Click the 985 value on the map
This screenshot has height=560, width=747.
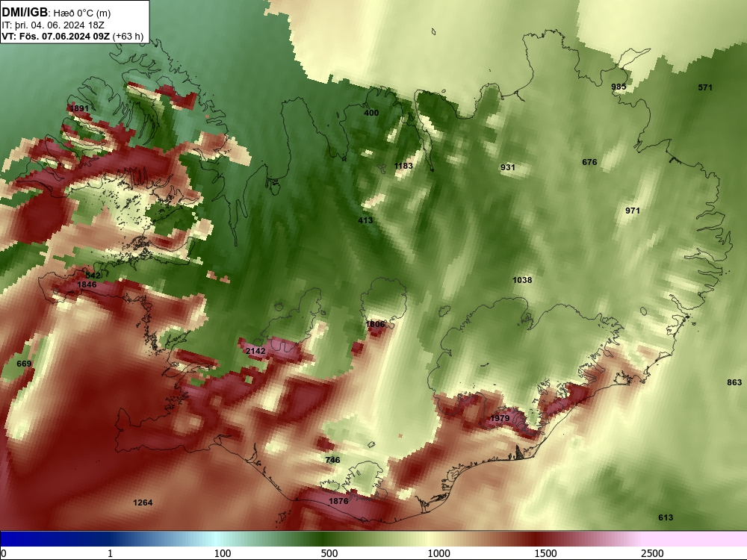pyautogui.click(x=619, y=87)
